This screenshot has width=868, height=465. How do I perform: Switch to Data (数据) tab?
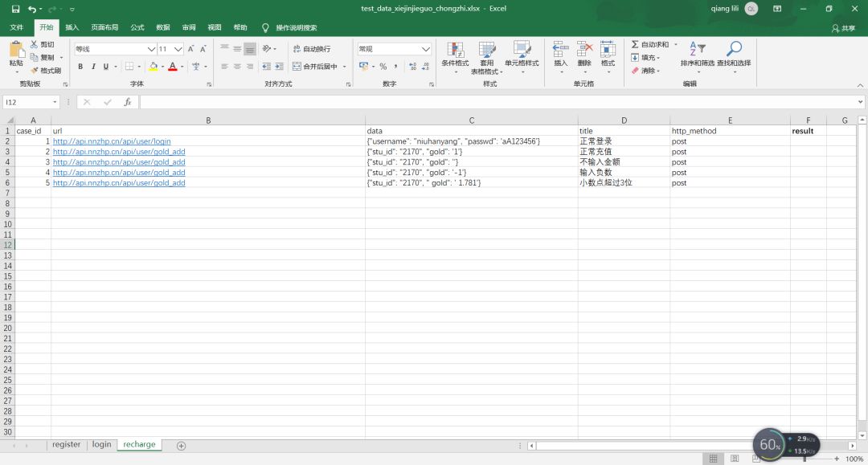tap(162, 27)
